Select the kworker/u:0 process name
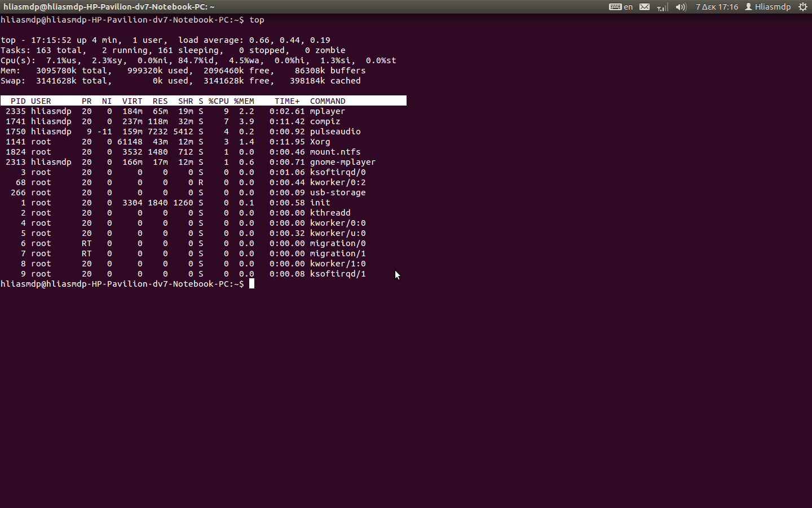The height and width of the screenshot is (508, 812). tap(338, 233)
